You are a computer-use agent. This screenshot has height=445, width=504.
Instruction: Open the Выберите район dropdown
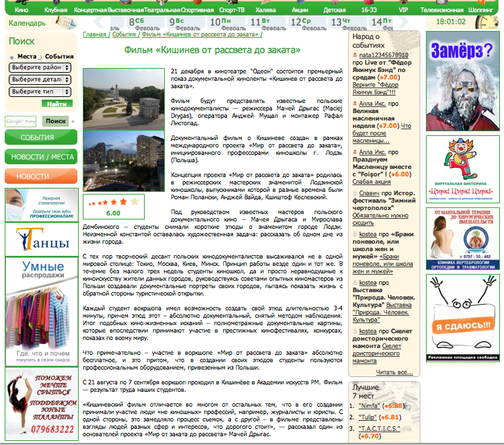(x=40, y=67)
